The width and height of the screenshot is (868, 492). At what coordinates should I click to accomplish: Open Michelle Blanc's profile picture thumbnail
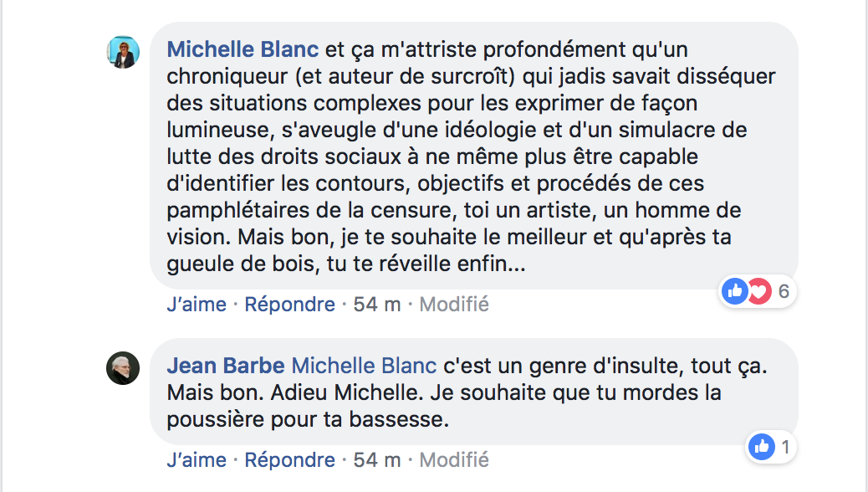123,52
